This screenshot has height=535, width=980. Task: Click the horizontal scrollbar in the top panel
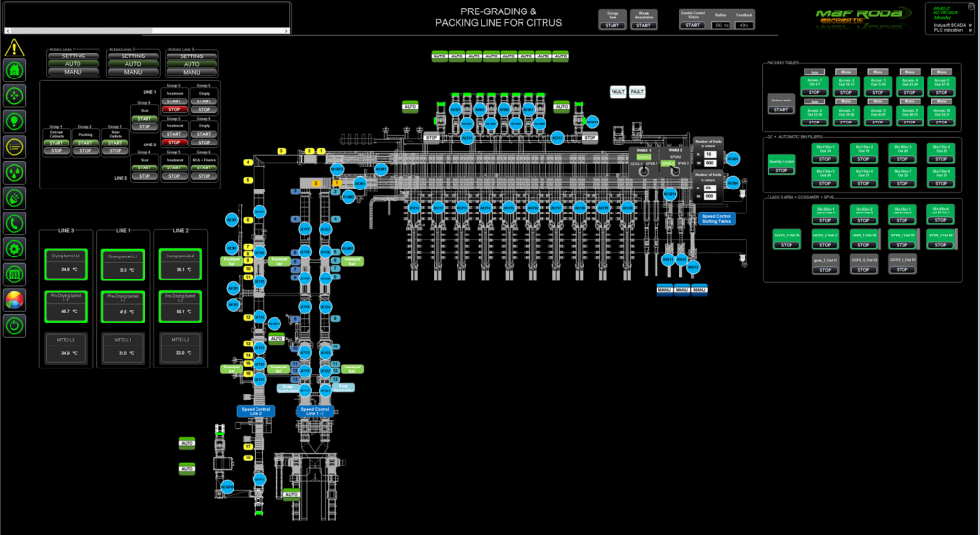click(144, 31)
